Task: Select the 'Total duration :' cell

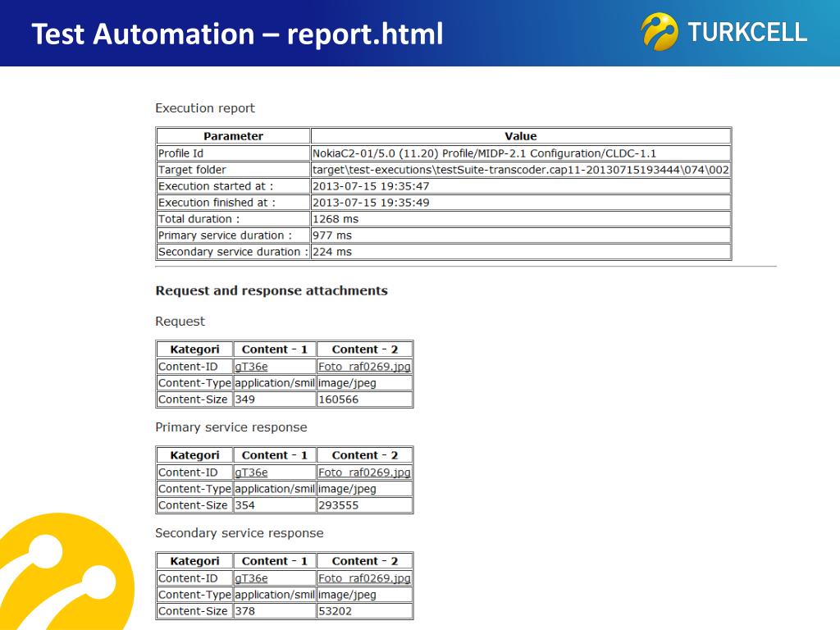Action: coord(233,219)
